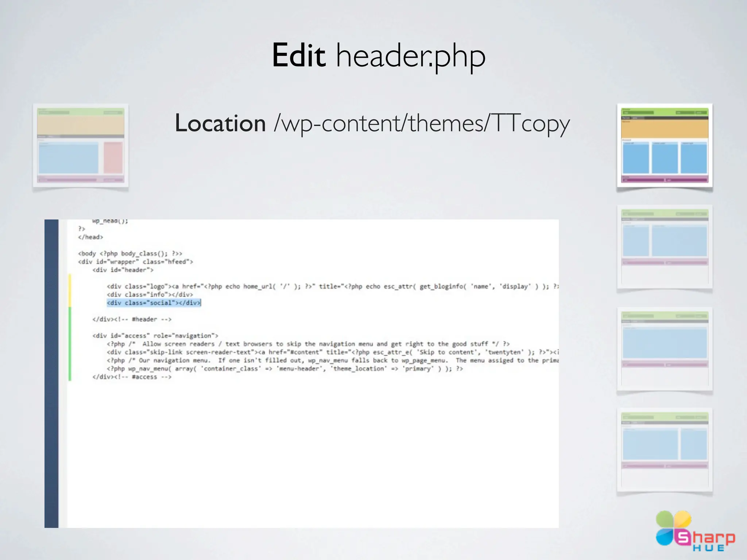Screen dimensions: 747x560
Task: Click the wp_nav_menu array code line
Action: point(285,369)
